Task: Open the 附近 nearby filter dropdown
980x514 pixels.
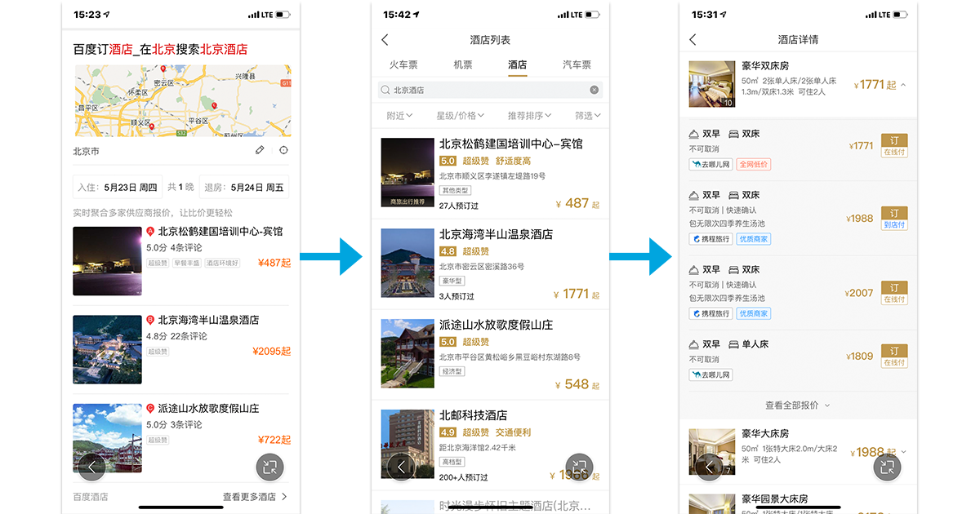Action: tap(398, 115)
